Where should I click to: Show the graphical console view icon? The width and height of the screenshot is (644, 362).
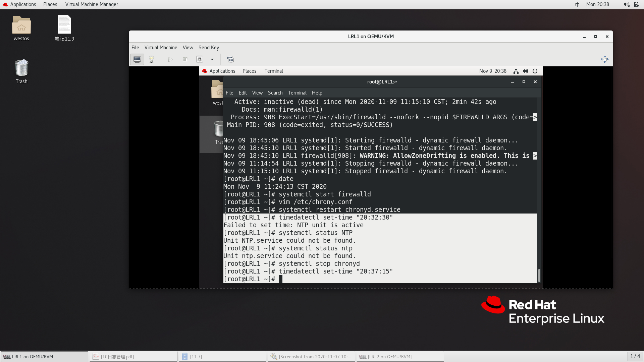click(x=137, y=59)
